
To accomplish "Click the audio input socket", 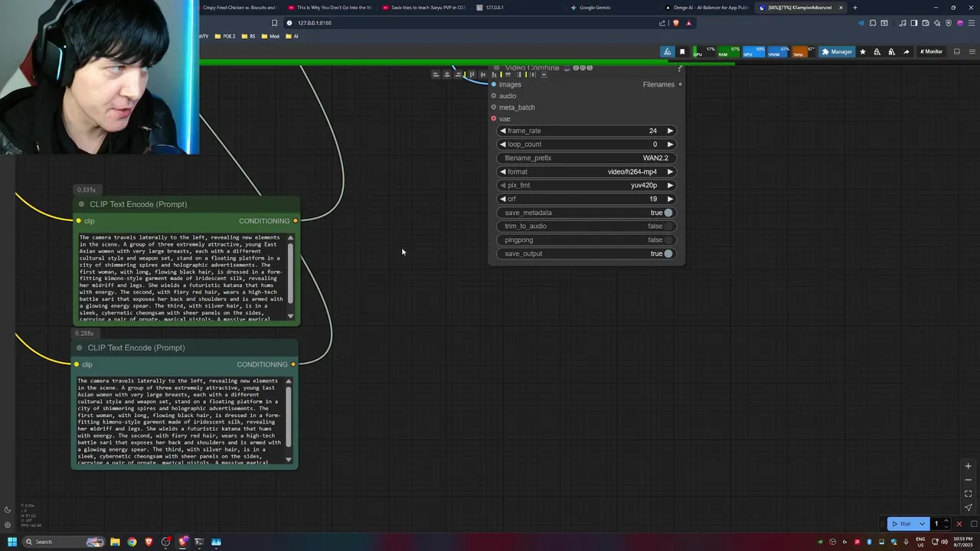I will 494,96.
